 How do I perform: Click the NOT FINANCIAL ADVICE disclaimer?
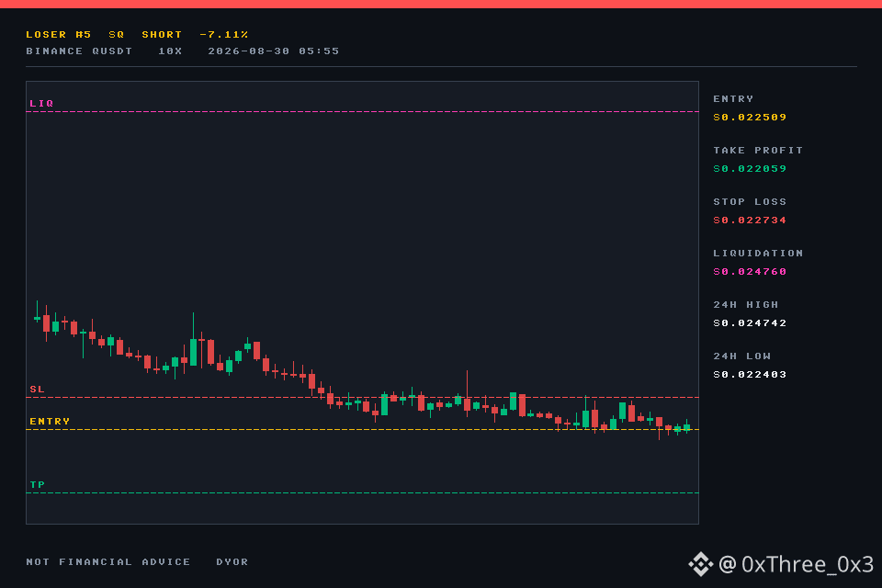tap(108, 562)
